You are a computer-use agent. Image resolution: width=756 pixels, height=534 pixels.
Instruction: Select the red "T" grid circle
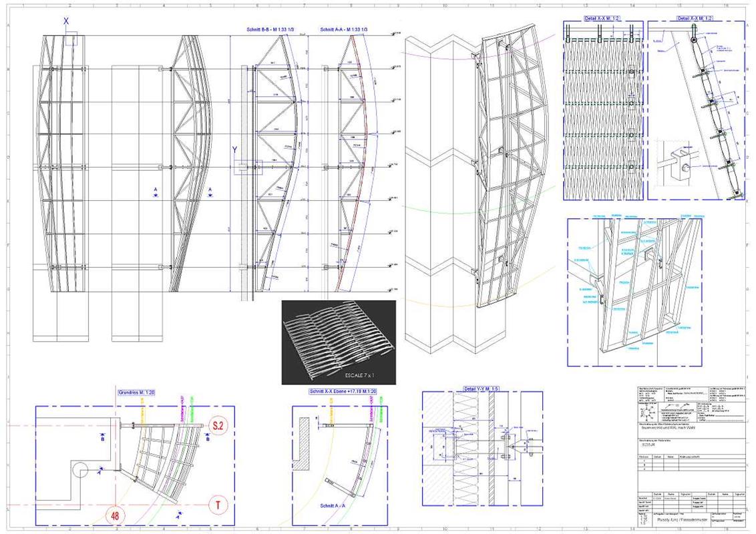[218, 505]
